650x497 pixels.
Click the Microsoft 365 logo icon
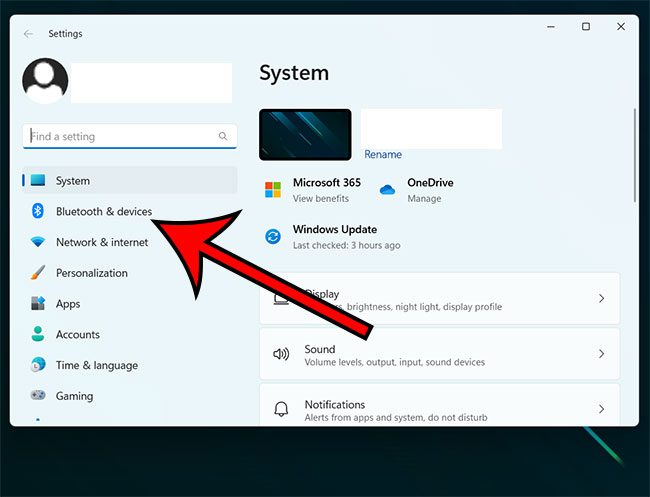click(273, 190)
